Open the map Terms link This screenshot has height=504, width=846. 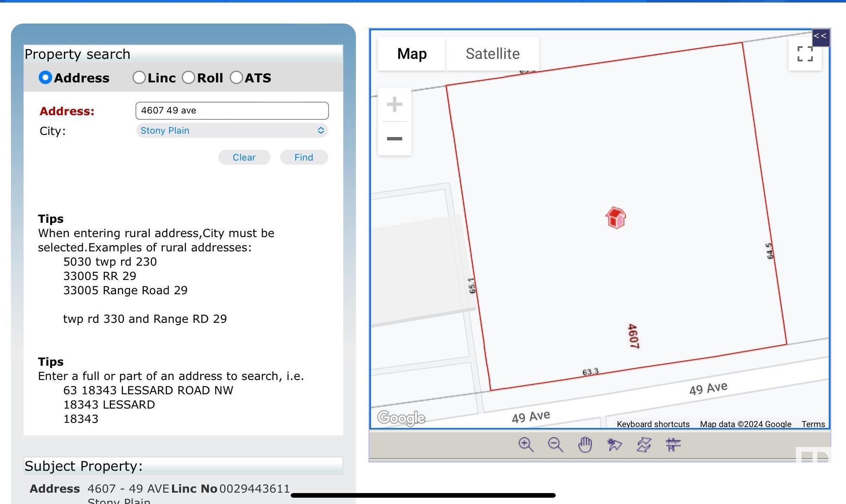point(813,424)
